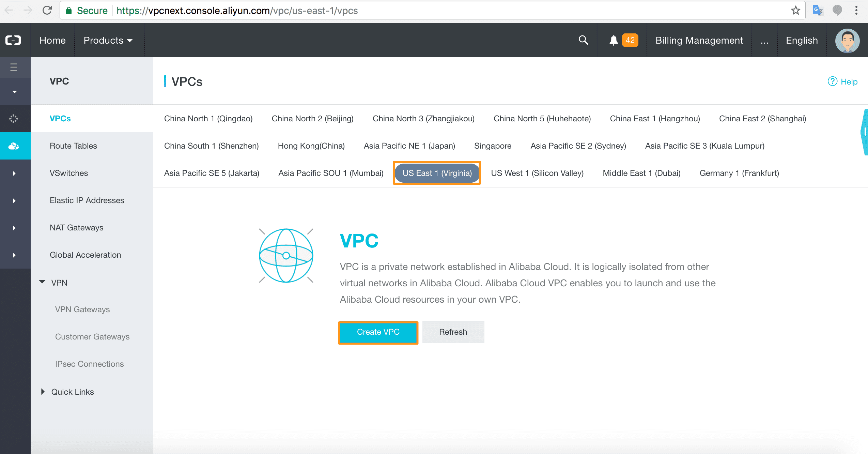Select region Asia Pacific NE 1 (Japan)
868x454 pixels.
point(409,146)
